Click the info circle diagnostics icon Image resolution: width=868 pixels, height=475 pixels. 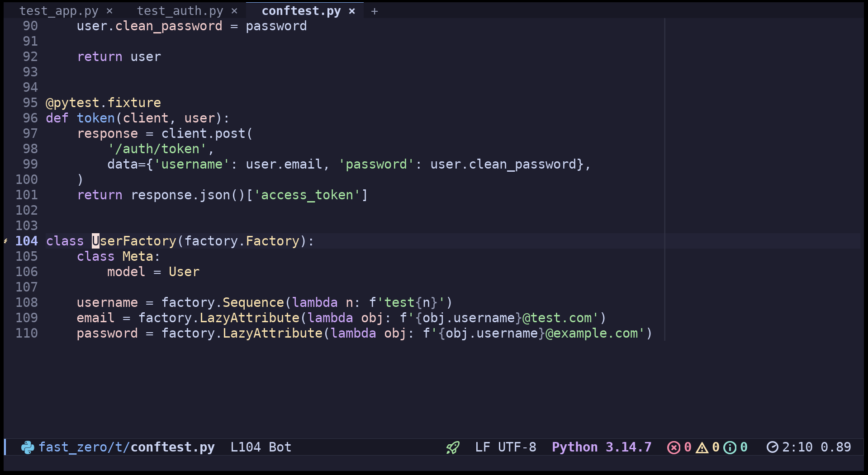pos(730,447)
